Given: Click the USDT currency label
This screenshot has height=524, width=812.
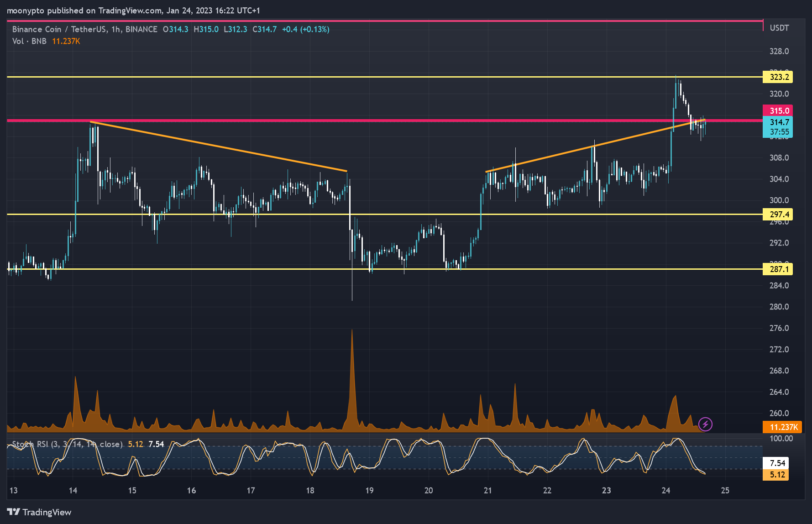Looking at the screenshot, I should 779,28.
